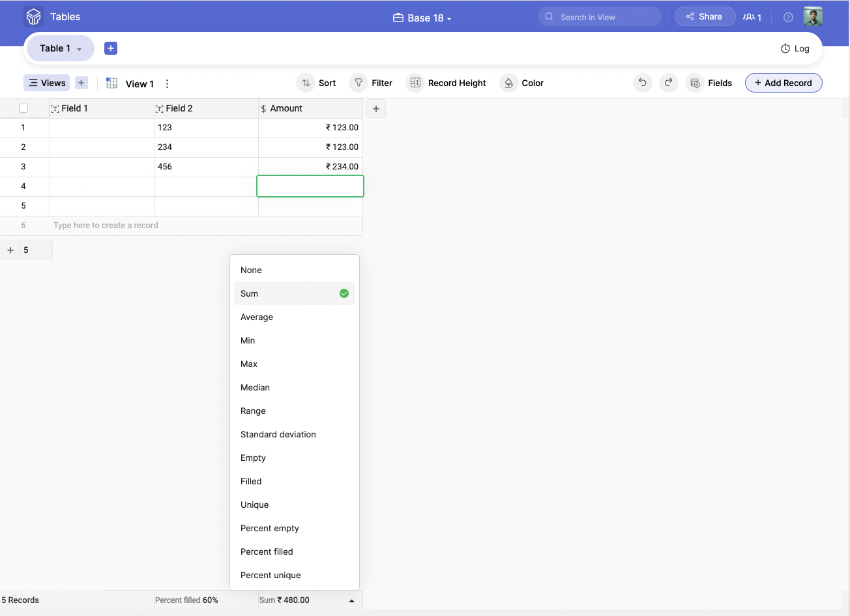Click the undo arrow icon
Image resolution: width=850 pixels, height=616 pixels.
tap(643, 83)
